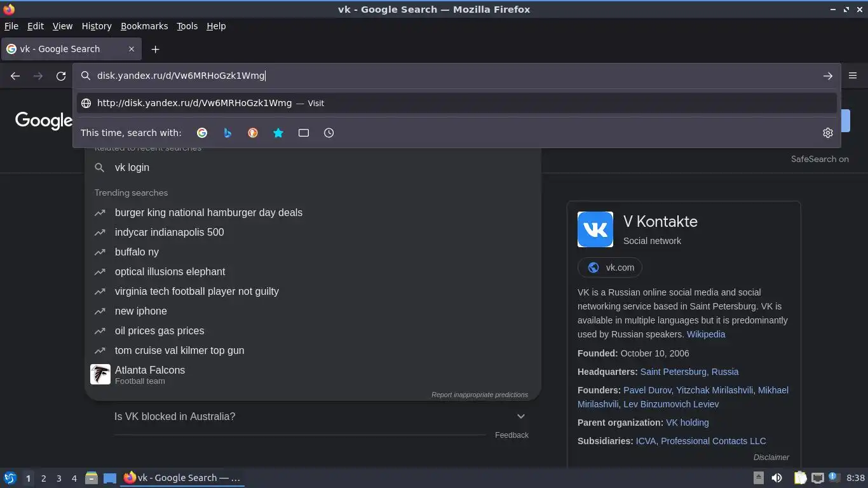Open the system start menu icon
Viewport: 868px width, 488px height.
(x=10, y=478)
